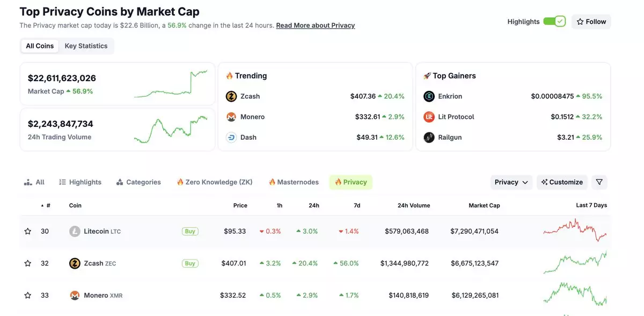Select the Zero Knowledge (ZK) tab
Image resolution: width=644 pixels, height=316 pixels.
tap(215, 182)
